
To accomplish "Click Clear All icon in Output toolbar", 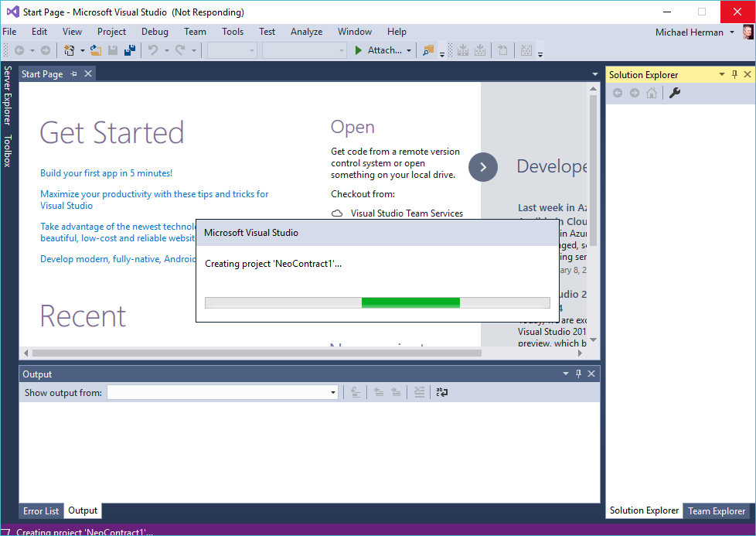I will [420, 392].
